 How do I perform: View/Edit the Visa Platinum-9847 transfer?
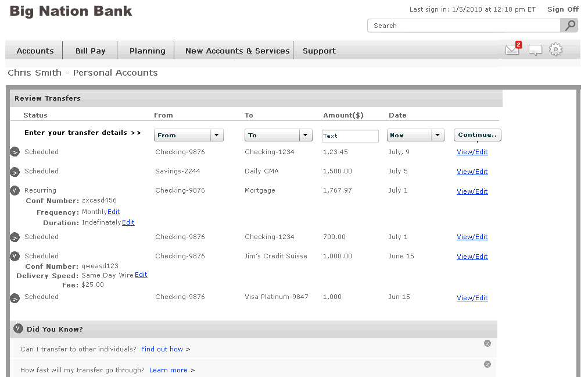tap(472, 298)
